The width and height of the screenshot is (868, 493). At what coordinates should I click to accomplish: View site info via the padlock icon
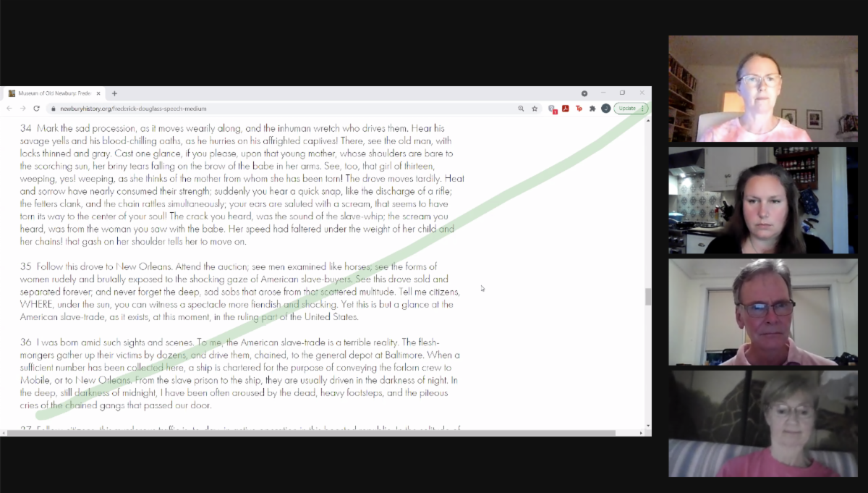52,109
